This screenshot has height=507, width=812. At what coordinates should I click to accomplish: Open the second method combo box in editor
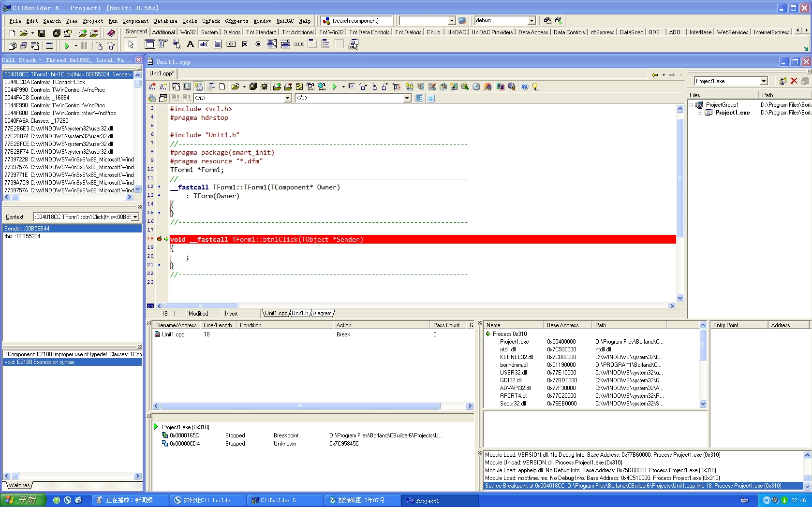click(x=407, y=98)
